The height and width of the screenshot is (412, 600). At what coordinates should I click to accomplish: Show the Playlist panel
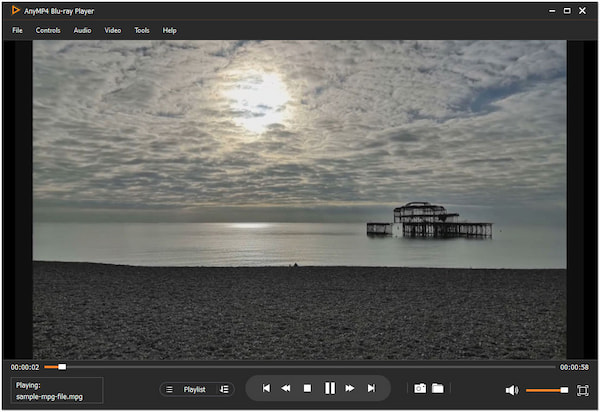coord(194,389)
